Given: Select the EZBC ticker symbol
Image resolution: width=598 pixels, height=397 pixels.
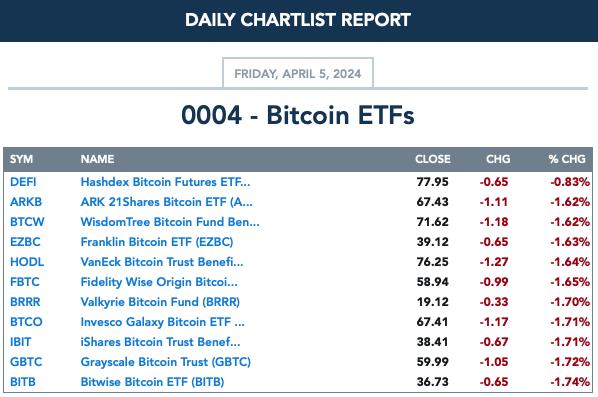Looking at the screenshot, I should [x=25, y=242].
